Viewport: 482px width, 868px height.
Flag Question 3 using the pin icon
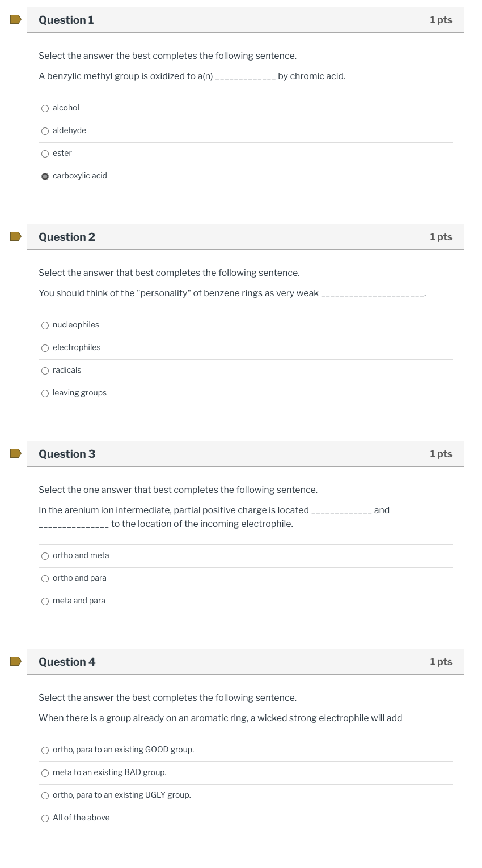click(x=14, y=453)
